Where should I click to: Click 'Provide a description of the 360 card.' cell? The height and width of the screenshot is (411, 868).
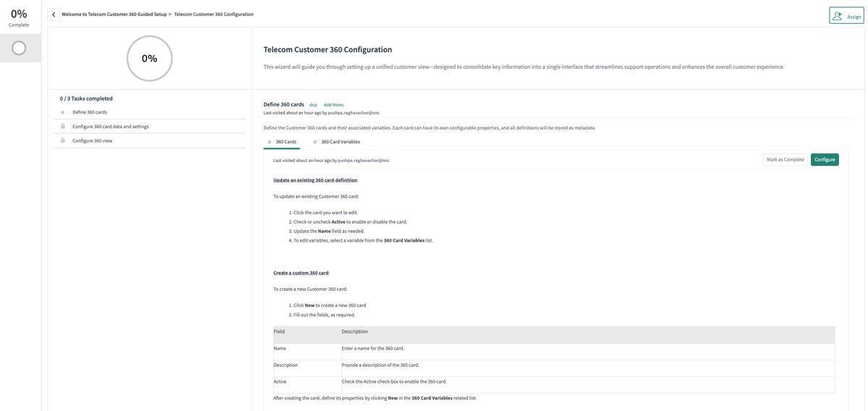(x=588, y=368)
